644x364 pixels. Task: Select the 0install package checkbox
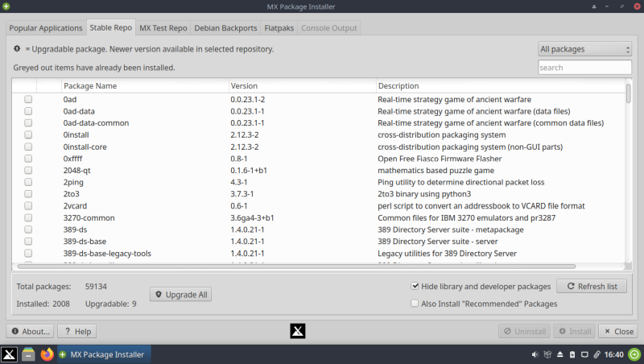pyautogui.click(x=28, y=134)
